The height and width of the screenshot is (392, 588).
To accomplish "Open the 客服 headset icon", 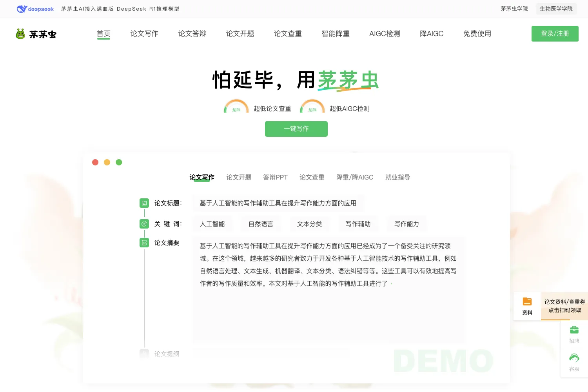I will (x=574, y=358).
